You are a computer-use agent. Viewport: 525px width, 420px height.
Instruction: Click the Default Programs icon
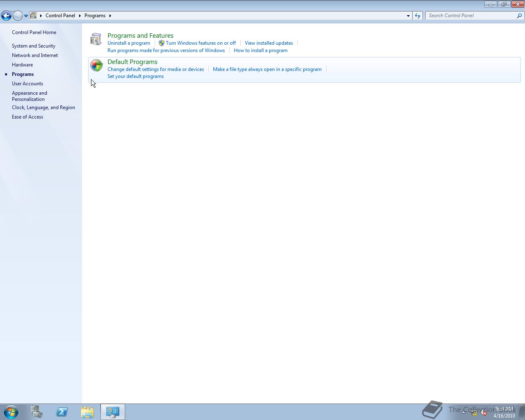96,65
